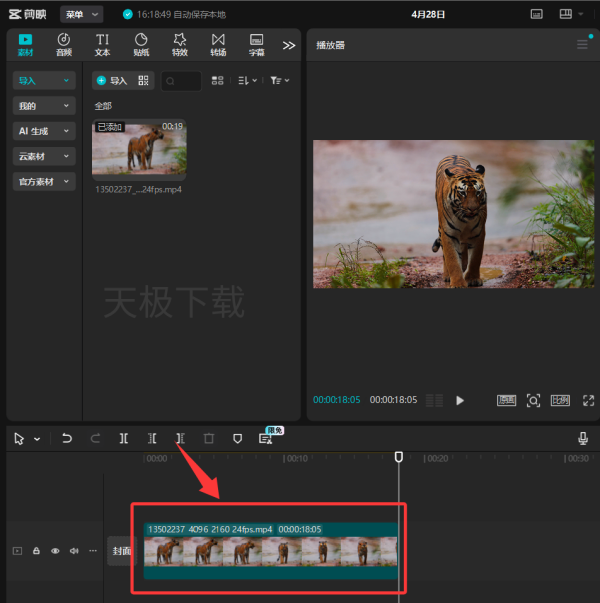Click the player audio level meter
Screen dimensions: 600x603
(x=435, y=400)
